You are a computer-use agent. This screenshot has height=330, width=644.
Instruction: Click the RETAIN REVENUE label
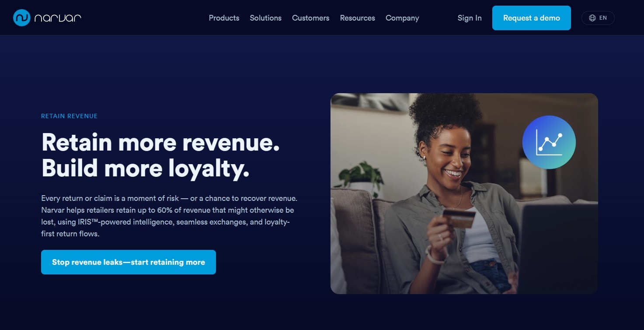pos(69,116)
